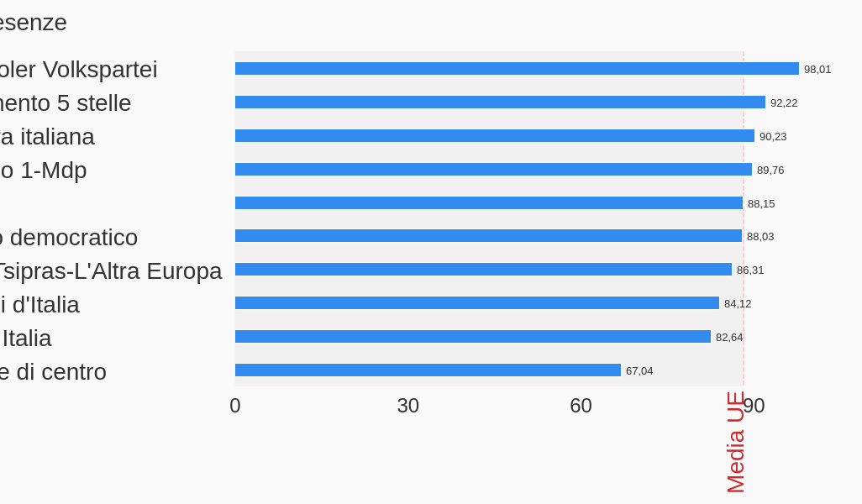Click the chart title at top
This screenshot has width=862, height=504.
[x=33, y=23]
